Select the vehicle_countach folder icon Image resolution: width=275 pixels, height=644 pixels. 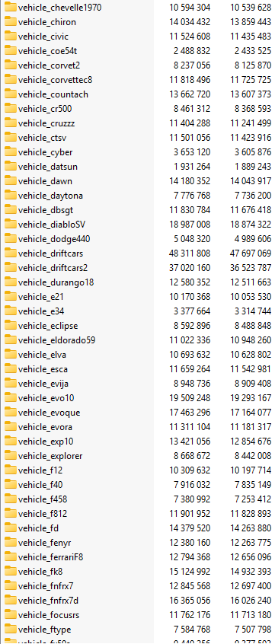click(10, 94)
